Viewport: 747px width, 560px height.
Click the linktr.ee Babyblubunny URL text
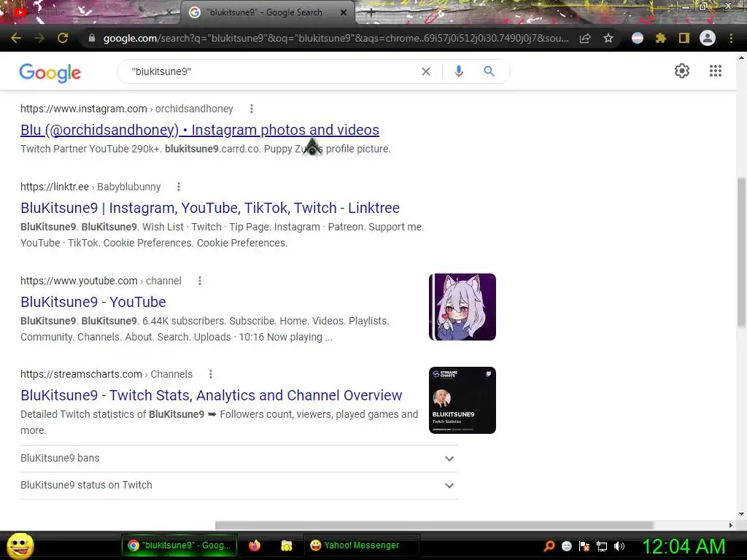[90, 187]
